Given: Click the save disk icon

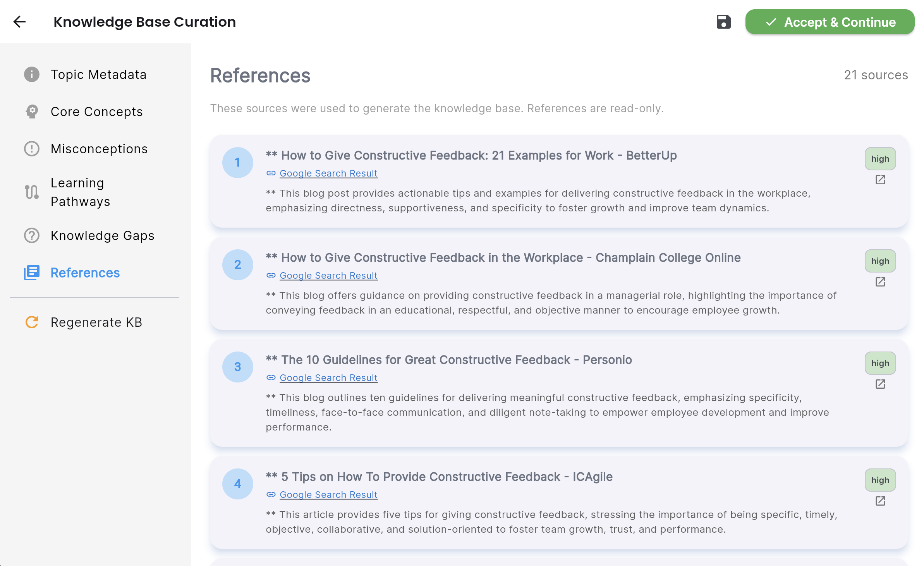Looking at the screenshot, I should pos(723,22).
